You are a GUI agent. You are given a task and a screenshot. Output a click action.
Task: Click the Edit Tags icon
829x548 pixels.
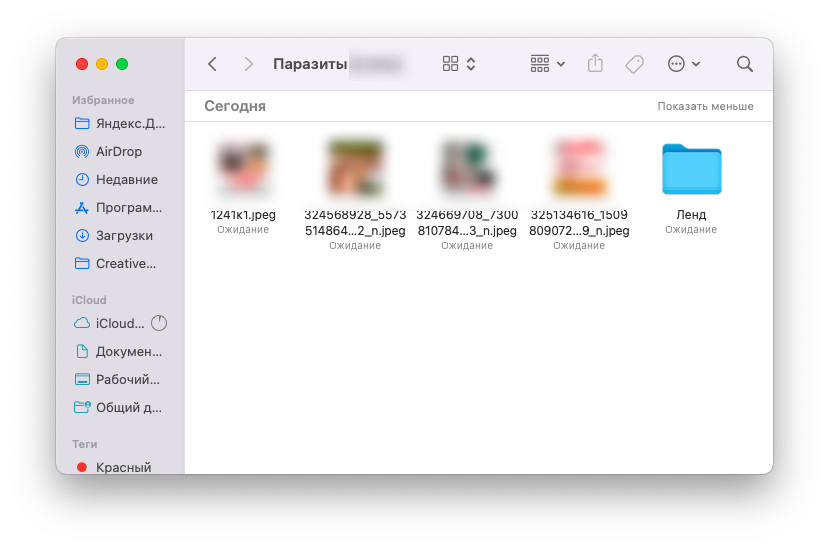[634, 64]
